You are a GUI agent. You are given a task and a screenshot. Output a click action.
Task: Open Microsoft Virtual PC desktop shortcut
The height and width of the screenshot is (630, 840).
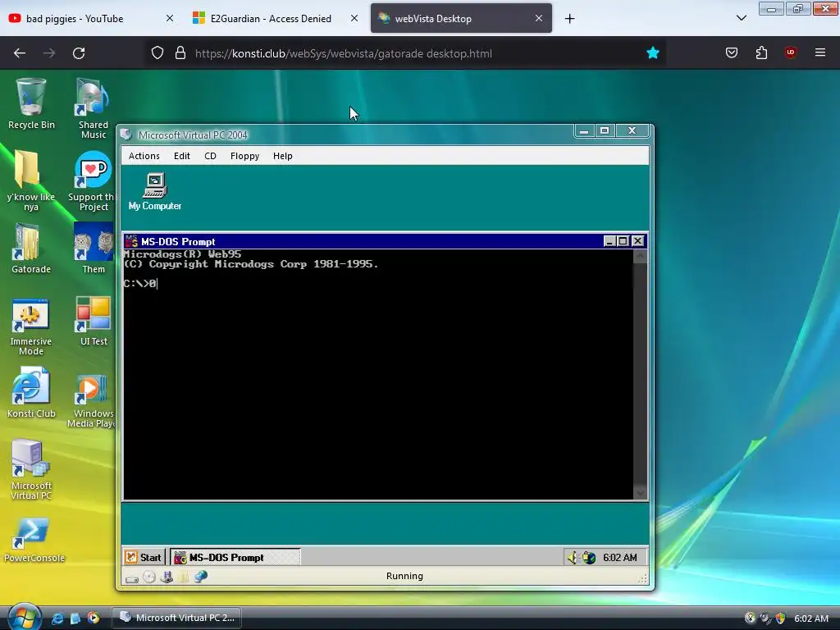tap(30, 470)
